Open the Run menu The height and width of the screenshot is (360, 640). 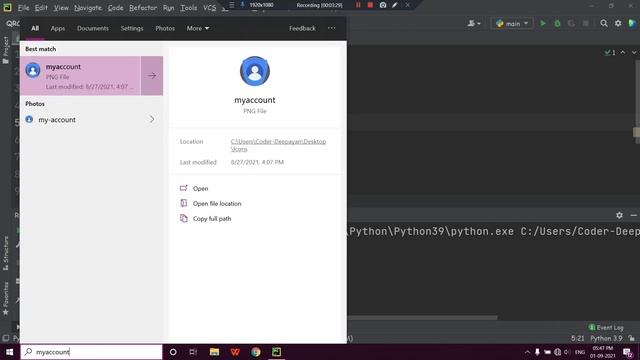pos(168,8)
